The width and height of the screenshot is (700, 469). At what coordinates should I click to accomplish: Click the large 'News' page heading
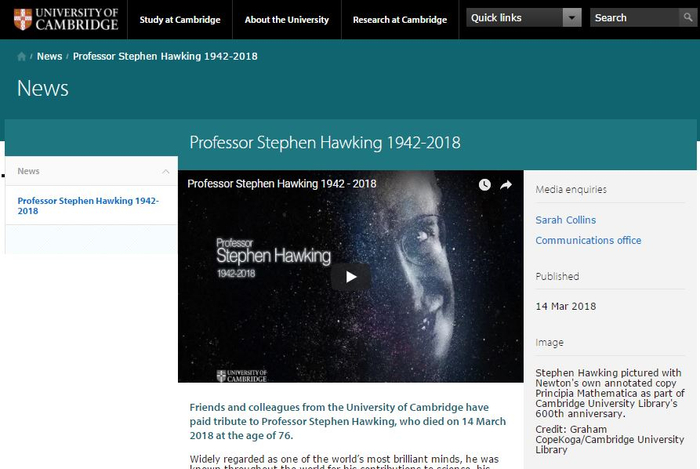tap(43, 88)
